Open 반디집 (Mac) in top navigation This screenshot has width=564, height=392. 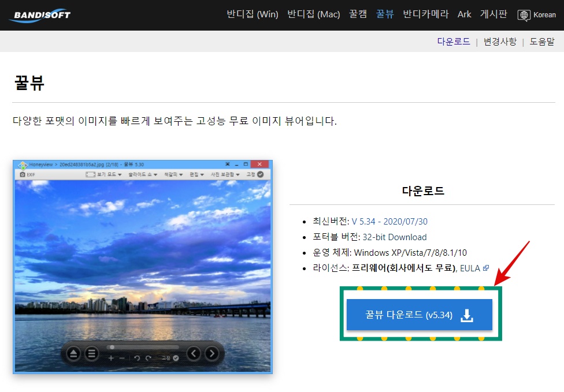pos(314,14)
